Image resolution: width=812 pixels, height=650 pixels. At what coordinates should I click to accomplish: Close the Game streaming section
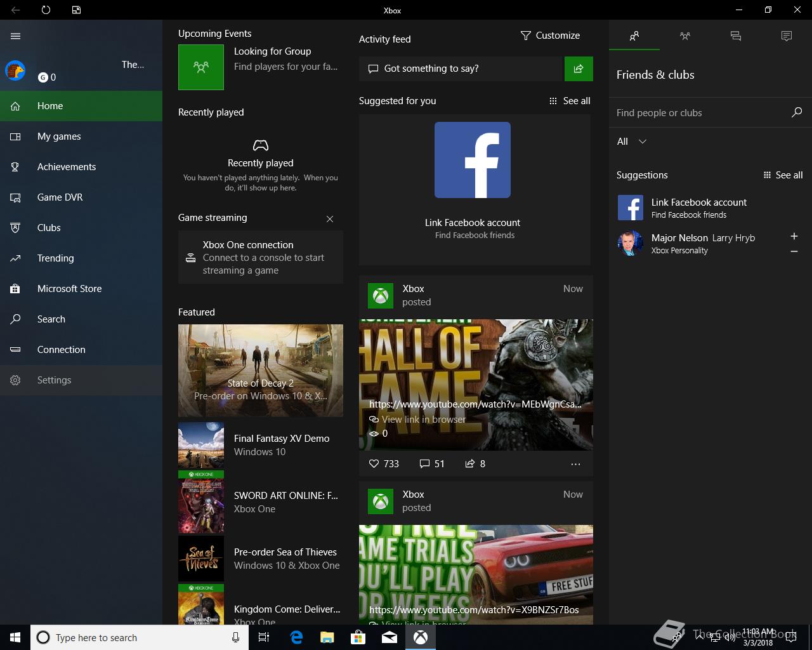click(330, 219)
